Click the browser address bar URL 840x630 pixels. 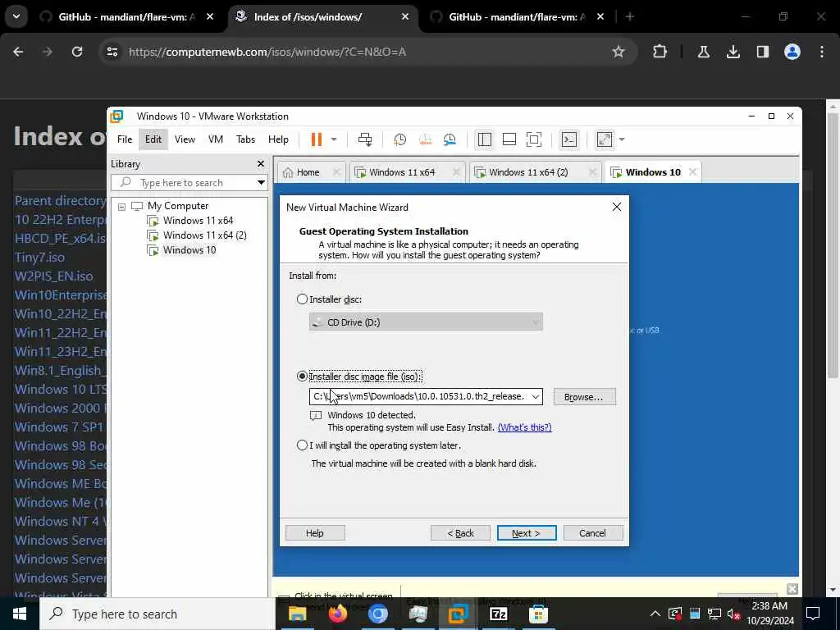(267, 52)
